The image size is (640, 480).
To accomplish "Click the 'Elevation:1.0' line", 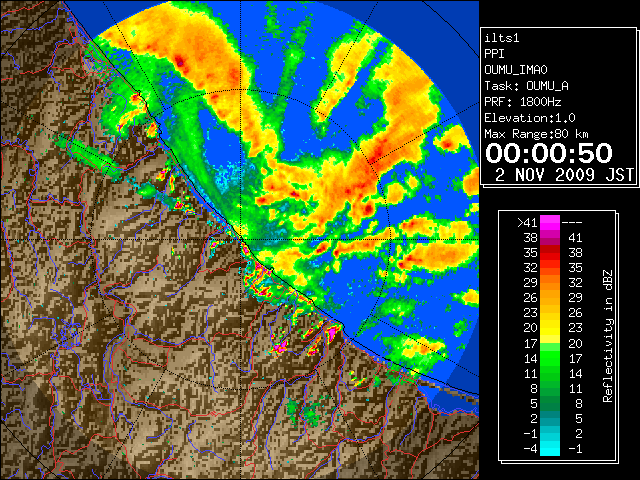I will [x=530, y=118].
